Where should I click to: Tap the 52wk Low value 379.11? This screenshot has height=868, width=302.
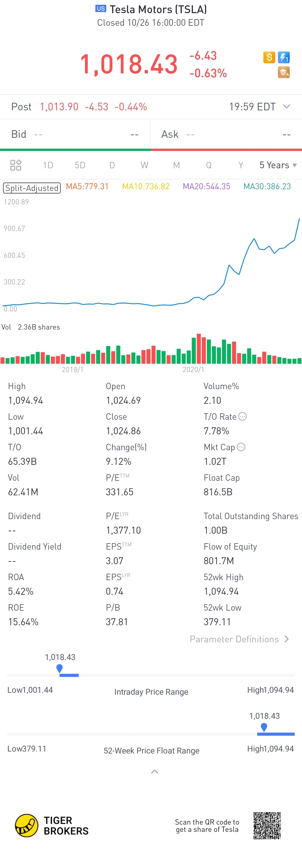pyautogui.click(x=217, y=622)
